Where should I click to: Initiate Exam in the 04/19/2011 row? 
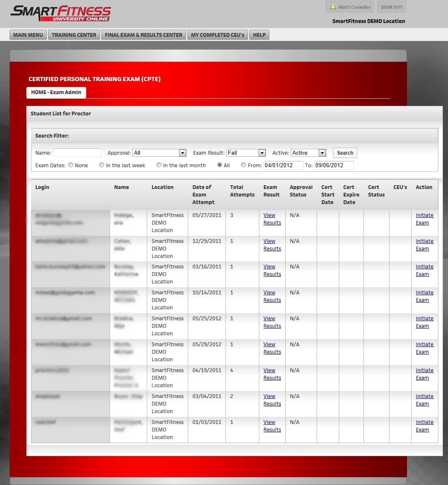click(x=425, y=374)
